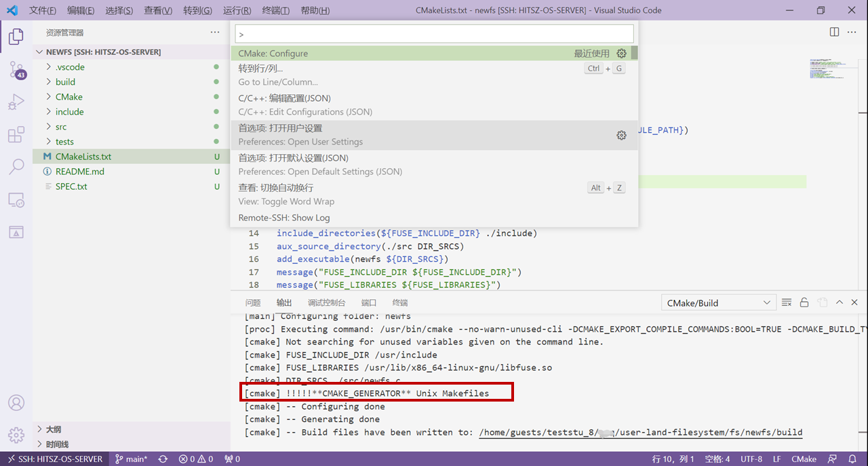Click into the command palette input field
868x466 pixels.
[434, 33]
